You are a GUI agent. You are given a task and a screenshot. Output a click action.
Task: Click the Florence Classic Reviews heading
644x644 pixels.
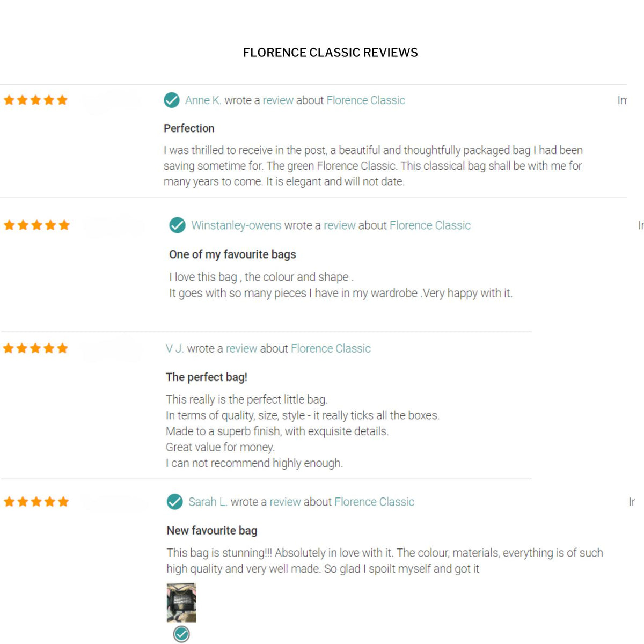pyautogui.click(x=330, y=53)
